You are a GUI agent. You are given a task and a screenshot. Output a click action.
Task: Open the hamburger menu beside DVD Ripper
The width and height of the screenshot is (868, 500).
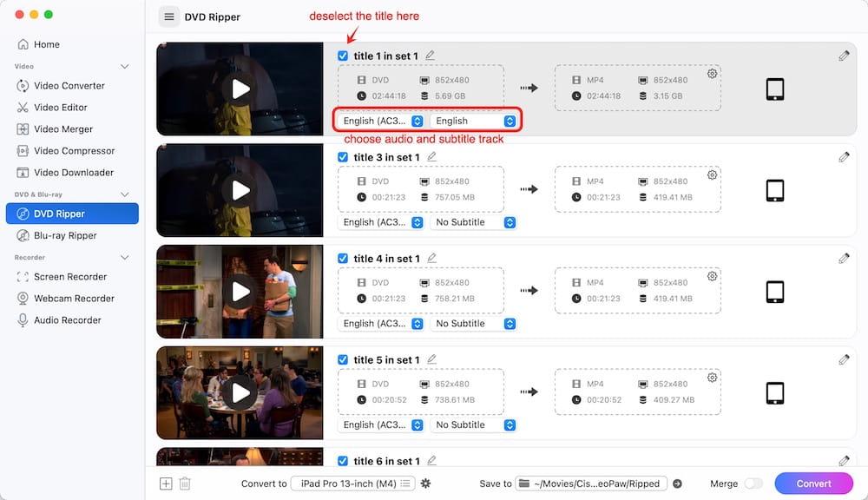point(169,16)
